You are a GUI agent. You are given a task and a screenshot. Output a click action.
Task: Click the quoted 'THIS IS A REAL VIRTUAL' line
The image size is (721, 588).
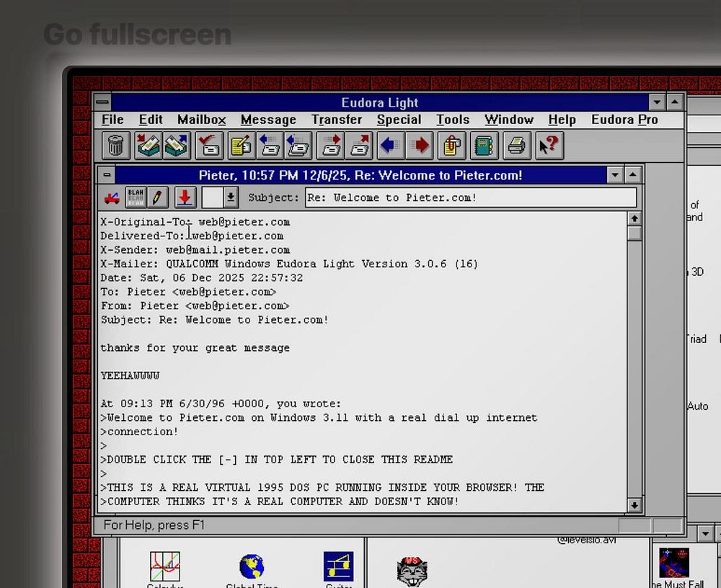click(322, 487)
